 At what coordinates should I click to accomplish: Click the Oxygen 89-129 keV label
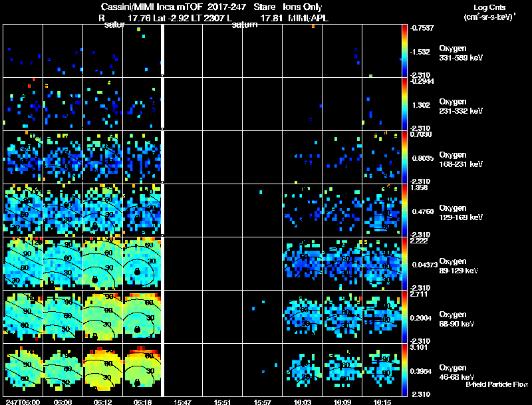(459, 266)
